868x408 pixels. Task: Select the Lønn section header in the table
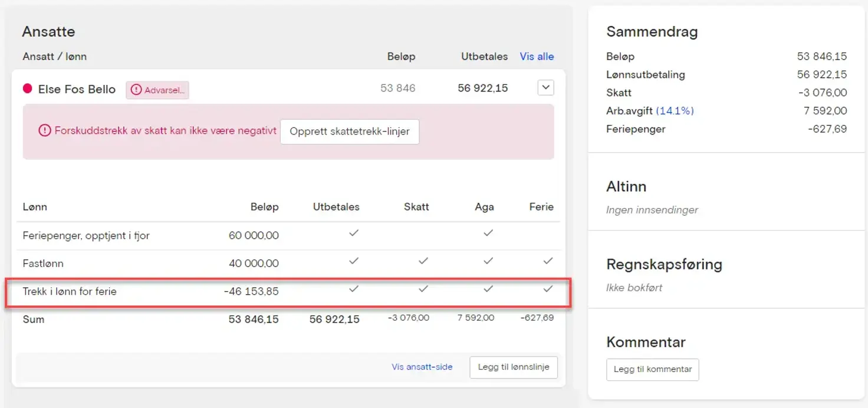coord(34,207)
